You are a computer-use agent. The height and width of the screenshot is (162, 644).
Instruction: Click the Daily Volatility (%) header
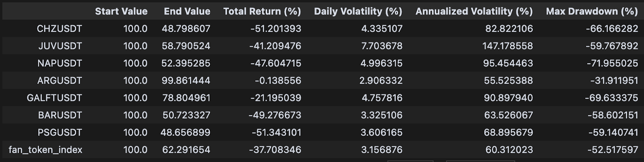(x=358, y=11)
